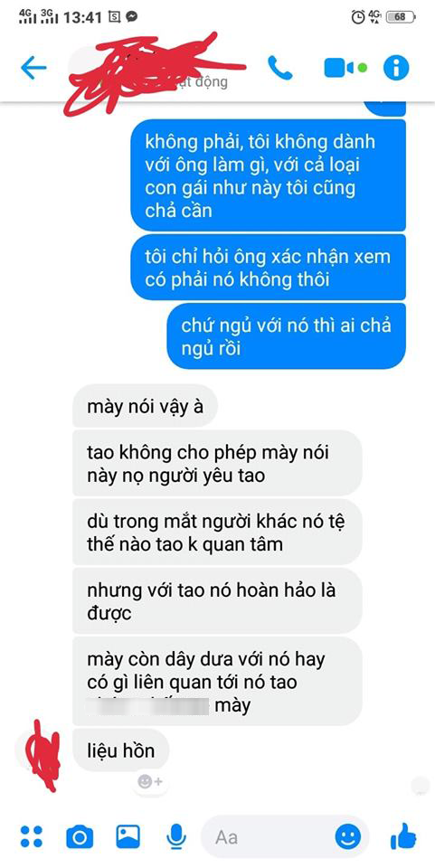Tap the microphone to record voice message
The height and width of the screenshot is (868, 435).
click(x=176, y=836)
